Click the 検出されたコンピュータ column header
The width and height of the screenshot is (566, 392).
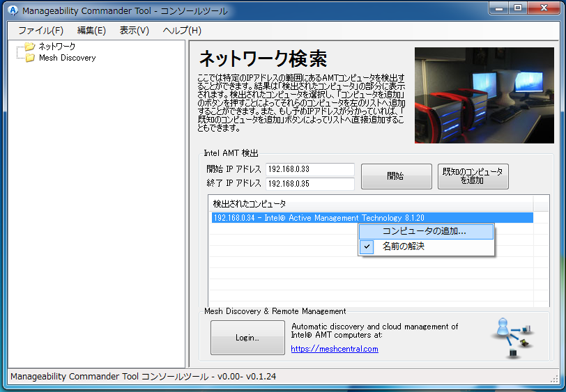tap(371, 204)
